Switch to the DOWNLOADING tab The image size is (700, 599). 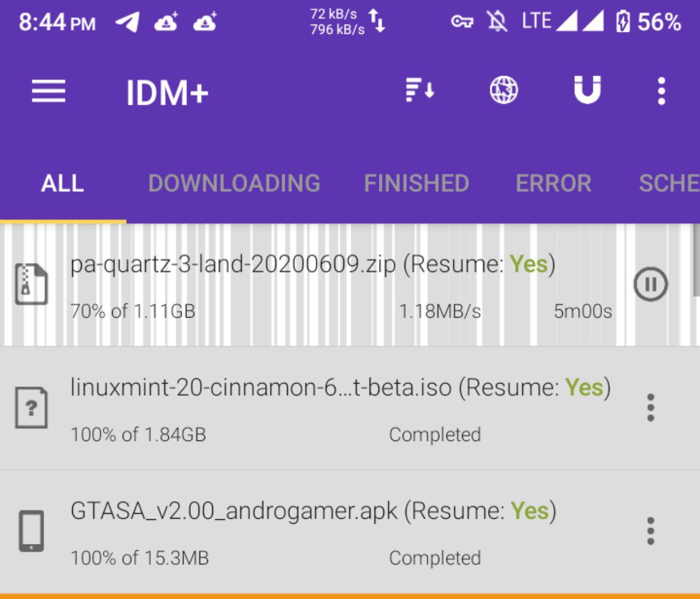(x=234, y=183)
